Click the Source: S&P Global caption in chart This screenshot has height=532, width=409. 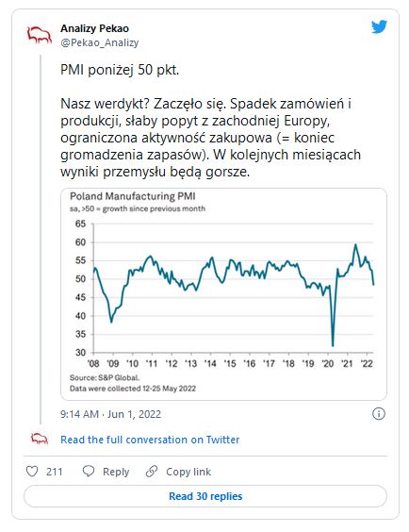(x=105, y=377)
